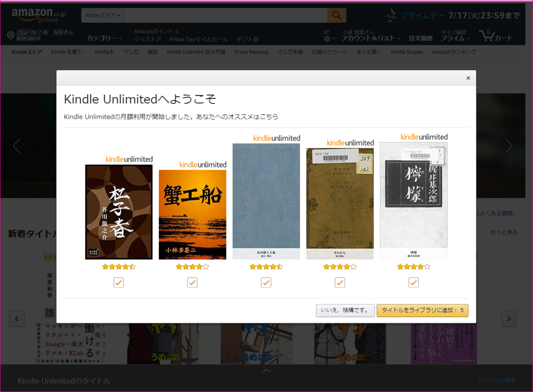Toggle the checkbox under 私の個人主義
This screenshot has height=392, width=533.
tap(266, 282)
